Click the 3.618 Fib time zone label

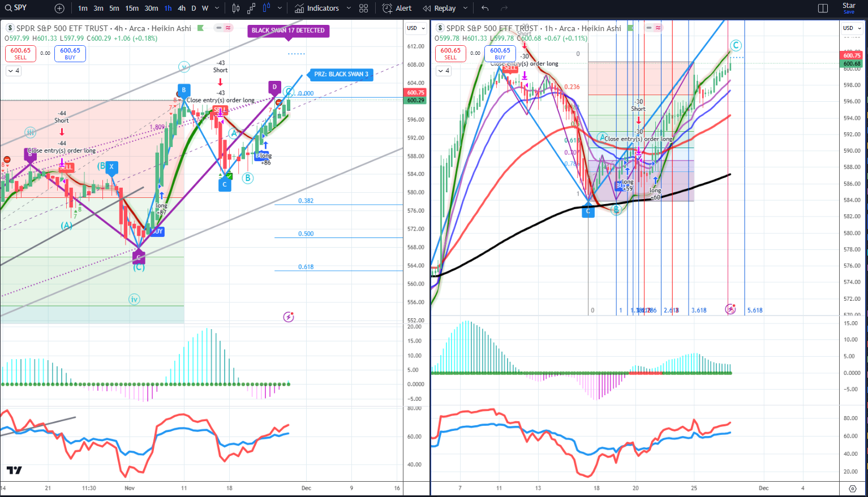click(x=699, y=310)
